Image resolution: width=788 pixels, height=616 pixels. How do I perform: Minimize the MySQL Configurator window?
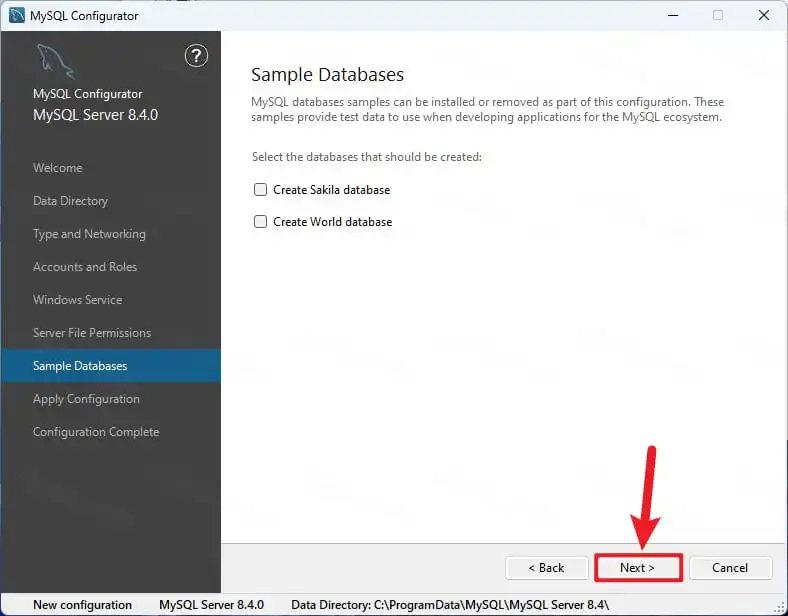[673, 15]
